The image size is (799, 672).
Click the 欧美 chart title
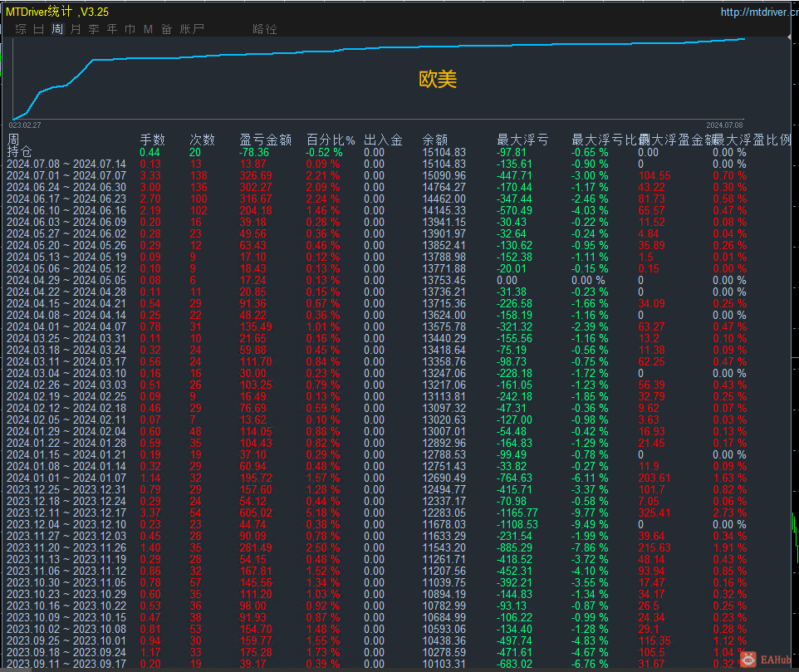point(437,80)
